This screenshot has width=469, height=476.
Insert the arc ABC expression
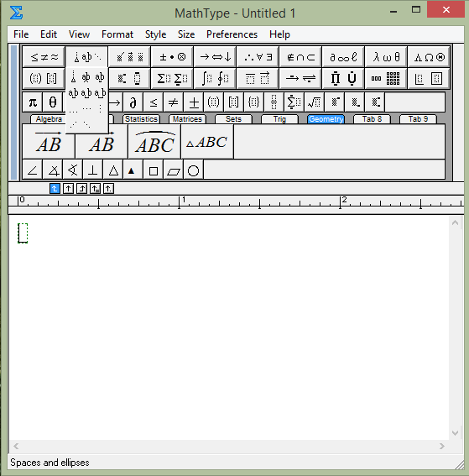point(154,142)
